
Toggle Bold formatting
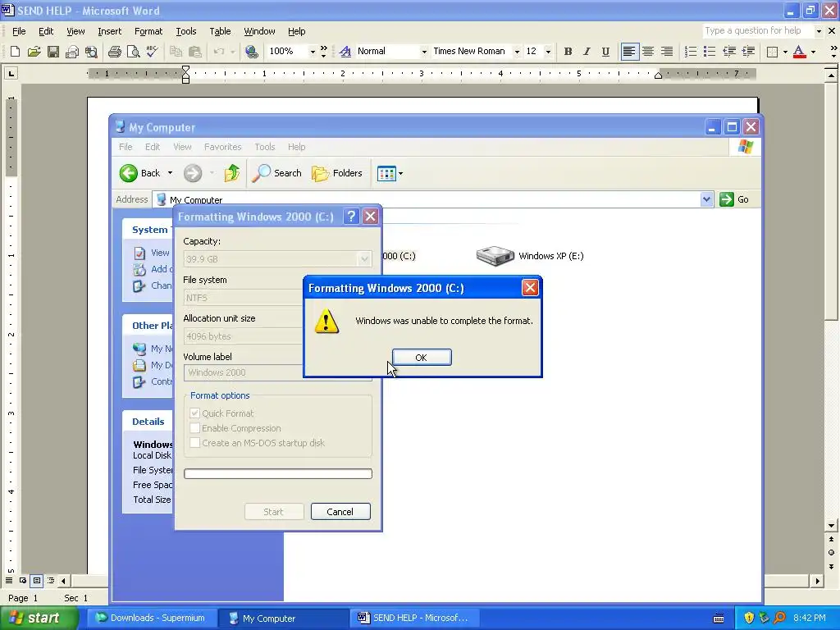click(568, 52)
